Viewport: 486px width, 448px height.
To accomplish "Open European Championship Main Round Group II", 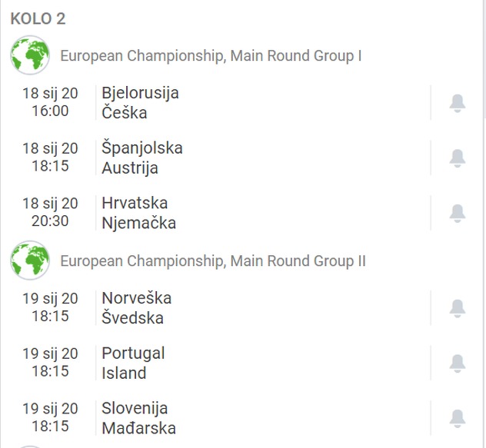I will (213, 261).
